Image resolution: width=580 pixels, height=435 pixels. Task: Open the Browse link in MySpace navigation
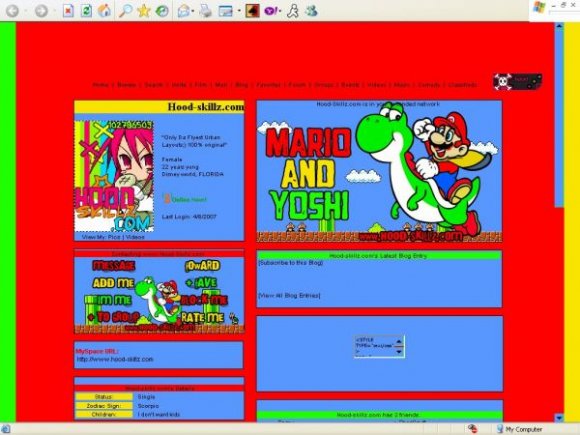click(x=127, y=85)
